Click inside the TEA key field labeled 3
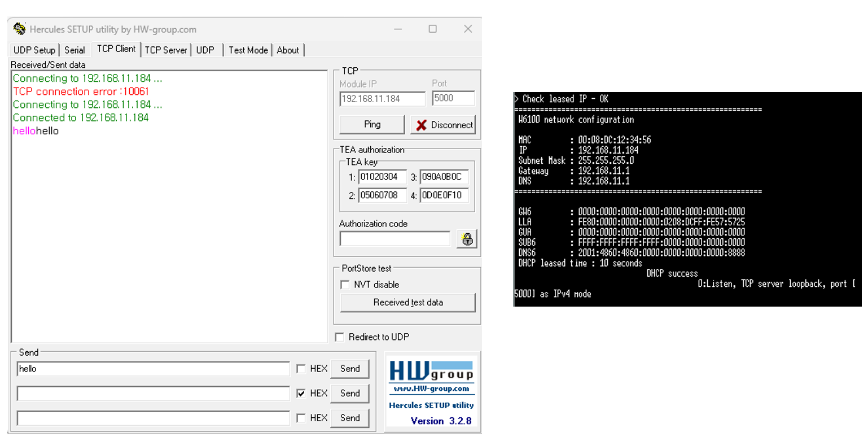The image size is (868, 441). pyautogui.click(x=444, y=177)
